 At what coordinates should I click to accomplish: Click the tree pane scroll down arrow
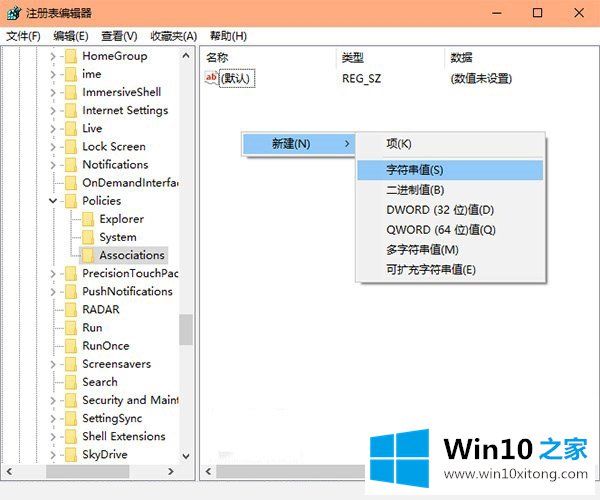coord(186,456)
